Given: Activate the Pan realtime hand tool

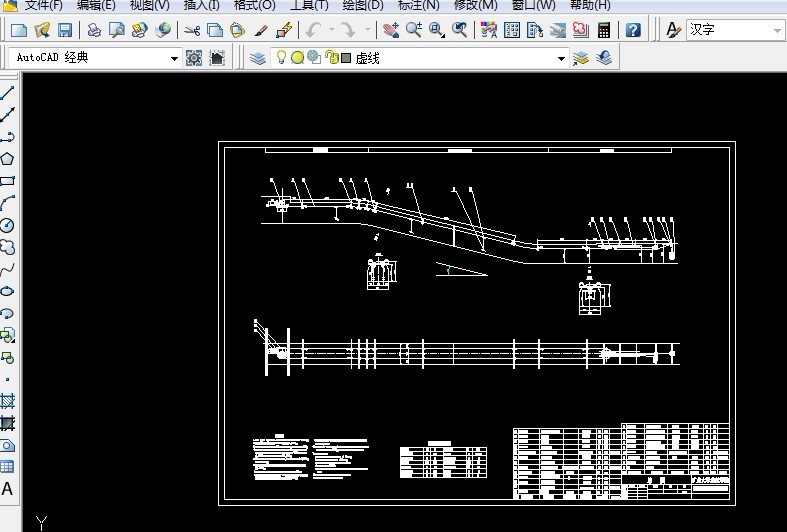Looking at the screenshot, I should [390, 30].
